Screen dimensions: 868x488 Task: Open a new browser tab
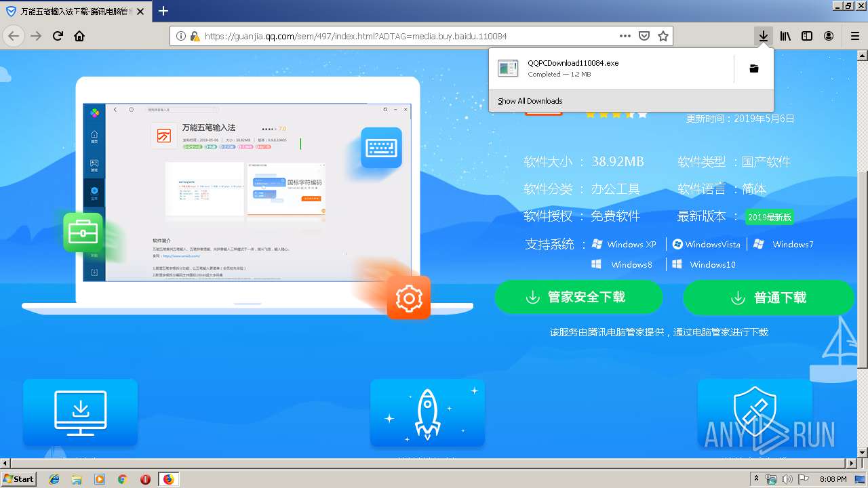pos(163,11)
